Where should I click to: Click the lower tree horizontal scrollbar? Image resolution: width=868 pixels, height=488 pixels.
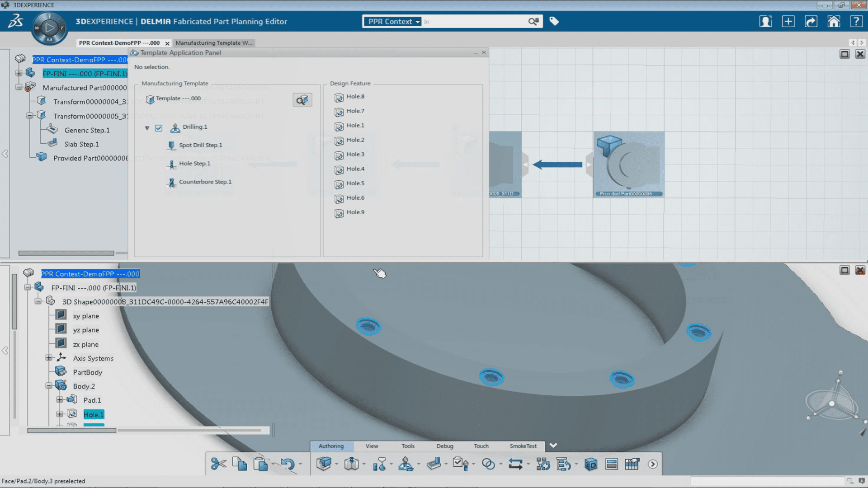tap(71, 431)
